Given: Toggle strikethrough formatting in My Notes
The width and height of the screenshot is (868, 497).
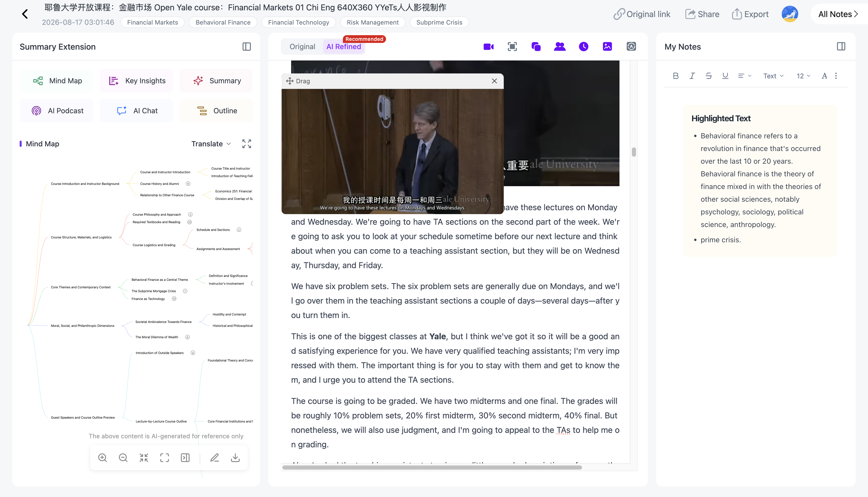Looking at the screenshot, I should click(x=709, y=76).
